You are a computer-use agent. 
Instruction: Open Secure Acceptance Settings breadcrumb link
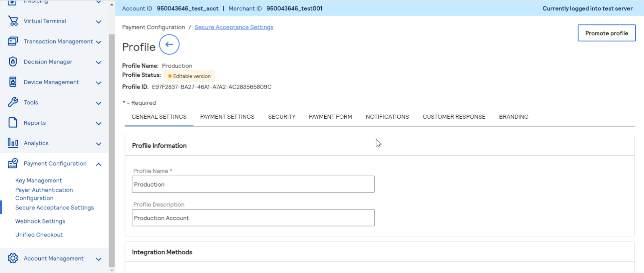[234, 27]
